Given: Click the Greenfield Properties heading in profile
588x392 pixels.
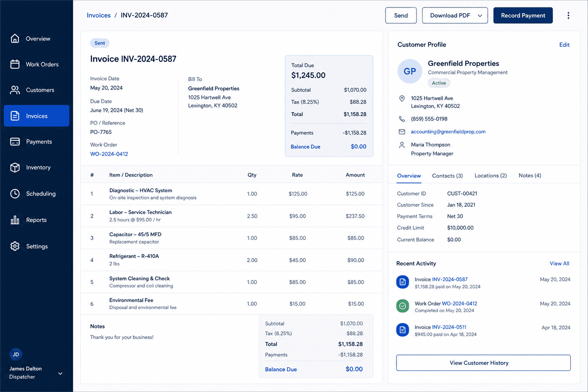Looking at the screenshot, I should [x=463, y=63].
